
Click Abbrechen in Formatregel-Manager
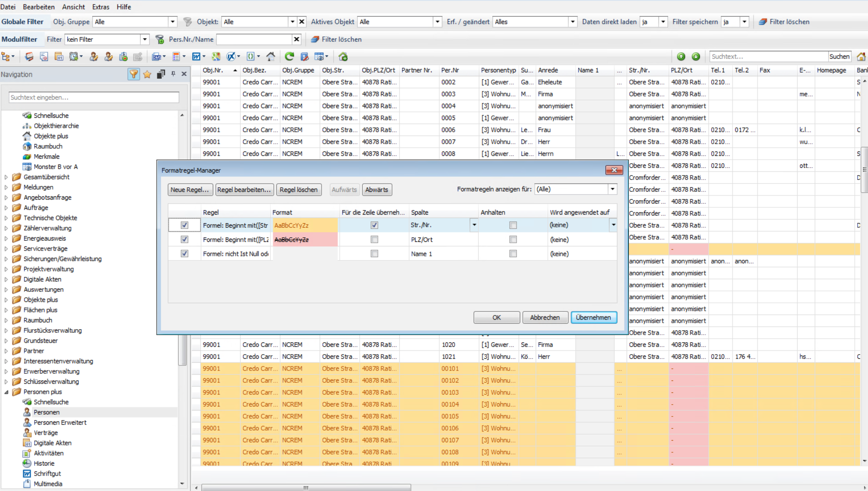[545, 317]
